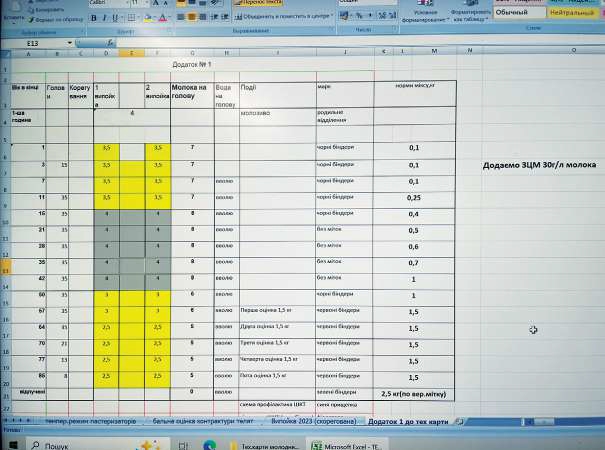
Task: Center-align the cell text horizontally
Action: [x=192, y=18]
